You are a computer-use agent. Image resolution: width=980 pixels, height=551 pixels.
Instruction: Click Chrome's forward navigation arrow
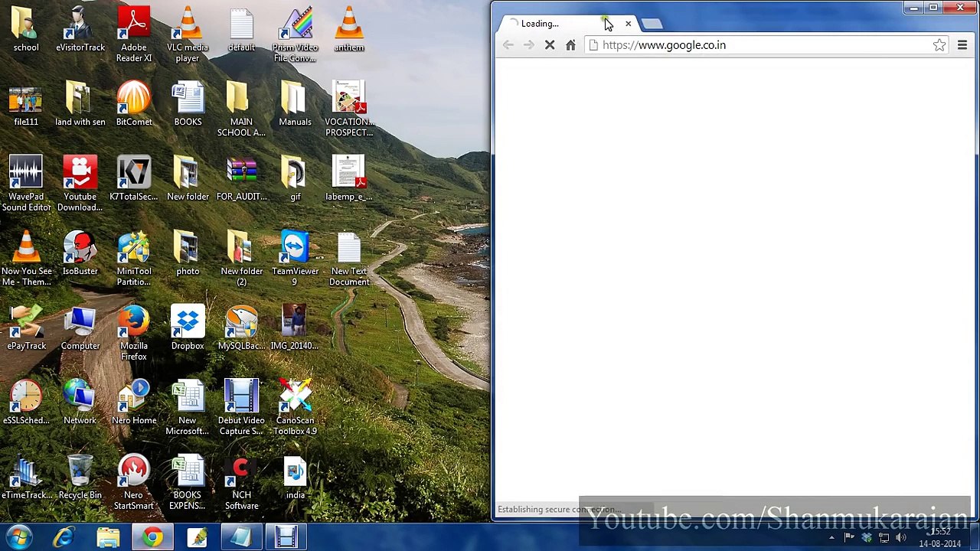click(x=529, y=45)
